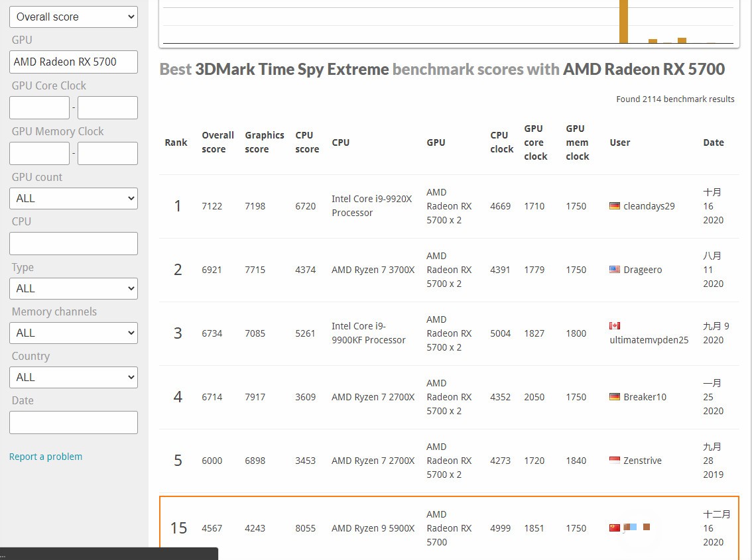Click the Canadian flag above ultimatemvpden25
This screenshot has height=560, width=752.
(x=614, y=326)
